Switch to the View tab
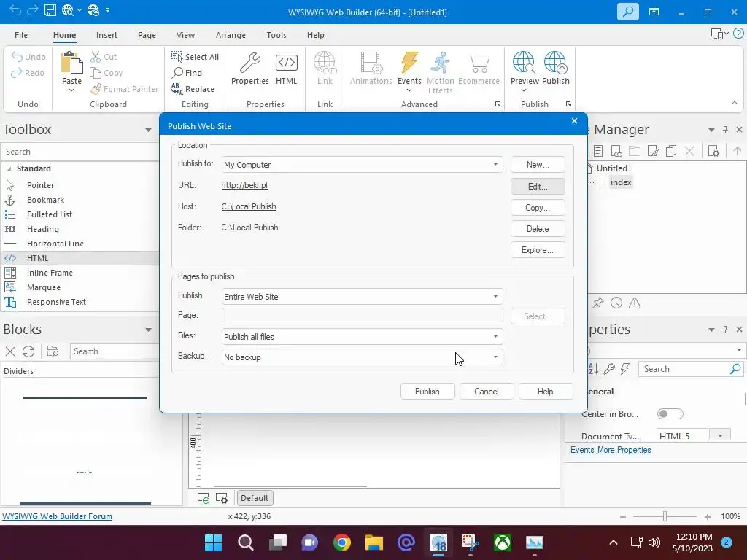The height and width of the screenshot is (560, 747). pos(185,35)
